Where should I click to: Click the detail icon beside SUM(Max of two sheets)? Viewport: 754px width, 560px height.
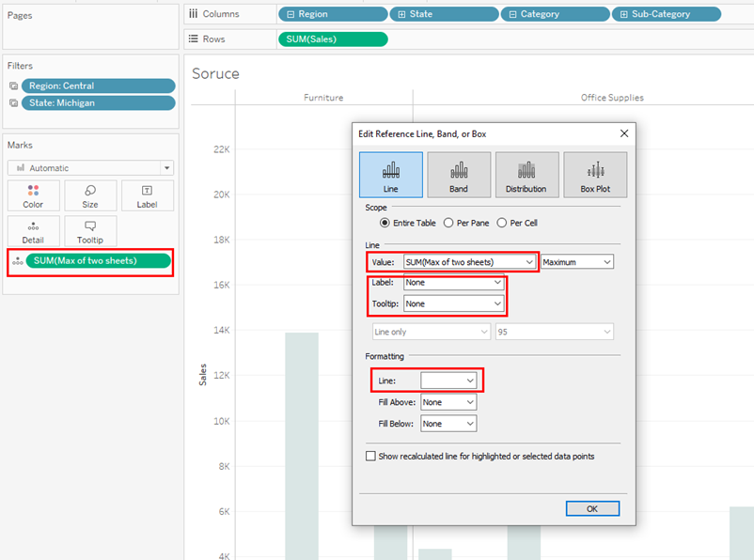[18, 261]
